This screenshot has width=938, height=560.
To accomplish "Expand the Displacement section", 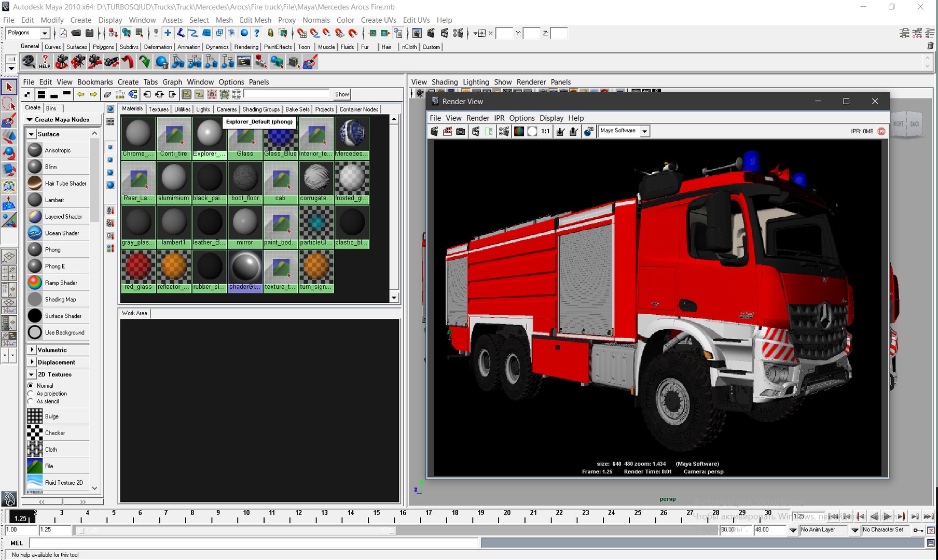I will pos(32,362).
